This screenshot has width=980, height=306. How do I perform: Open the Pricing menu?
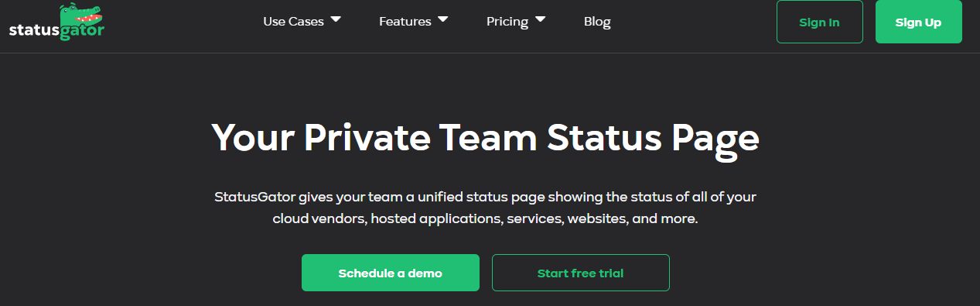coord(507,22)
